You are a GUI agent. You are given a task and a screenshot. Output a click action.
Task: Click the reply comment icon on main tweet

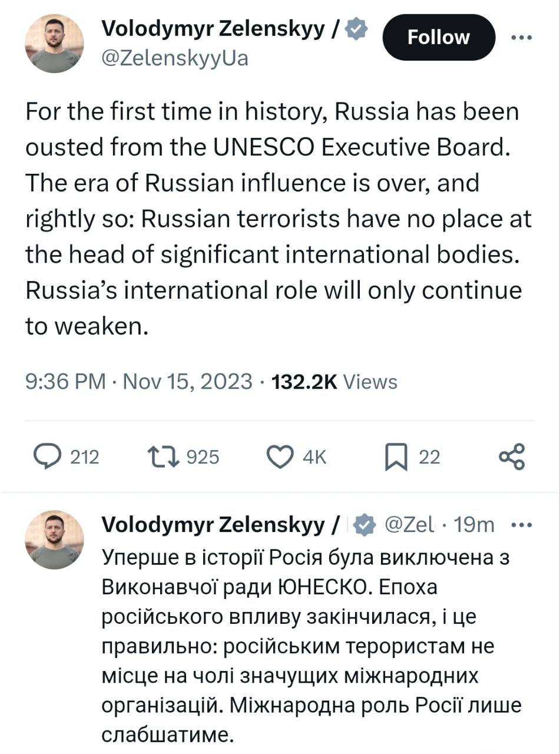click(46, 457)
